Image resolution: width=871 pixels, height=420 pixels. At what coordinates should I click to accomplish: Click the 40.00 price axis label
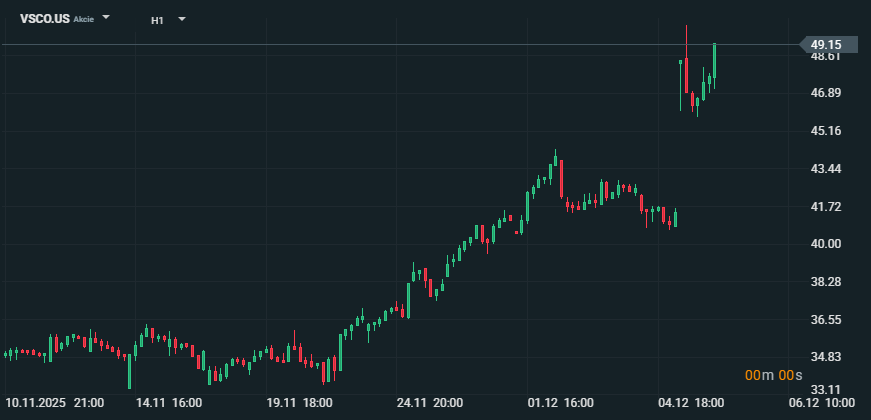click(x=826, y=244)
